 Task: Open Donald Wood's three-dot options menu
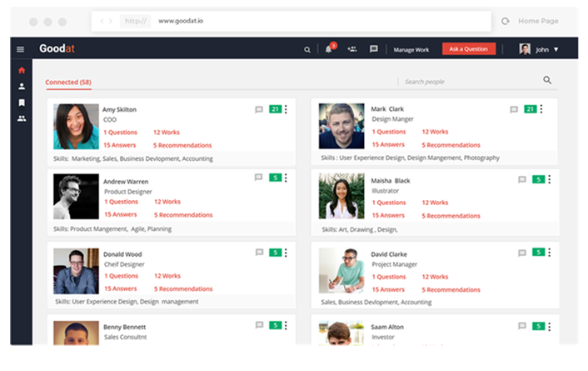coord(286,253)
